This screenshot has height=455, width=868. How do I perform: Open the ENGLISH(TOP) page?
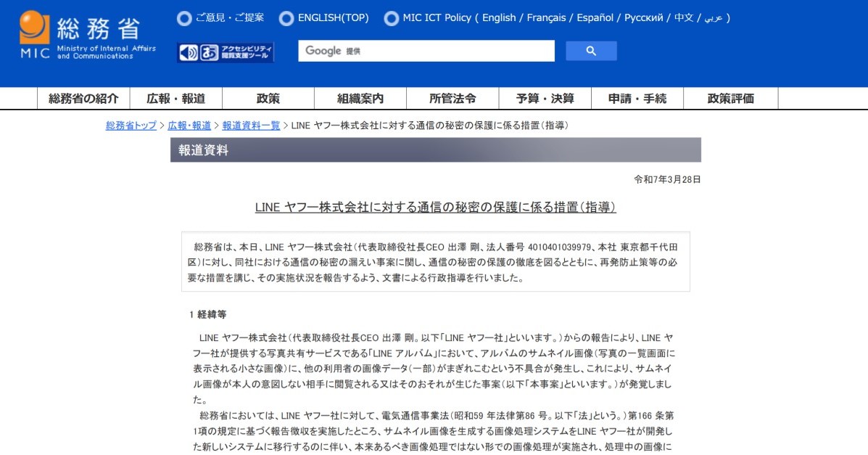[x=333, y=17]
